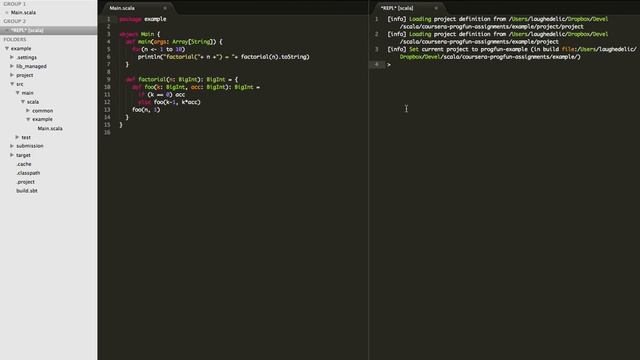Close the *REPL* [scala] editor tab
Screen dimensions: 640x360
[x=436, y=8]
